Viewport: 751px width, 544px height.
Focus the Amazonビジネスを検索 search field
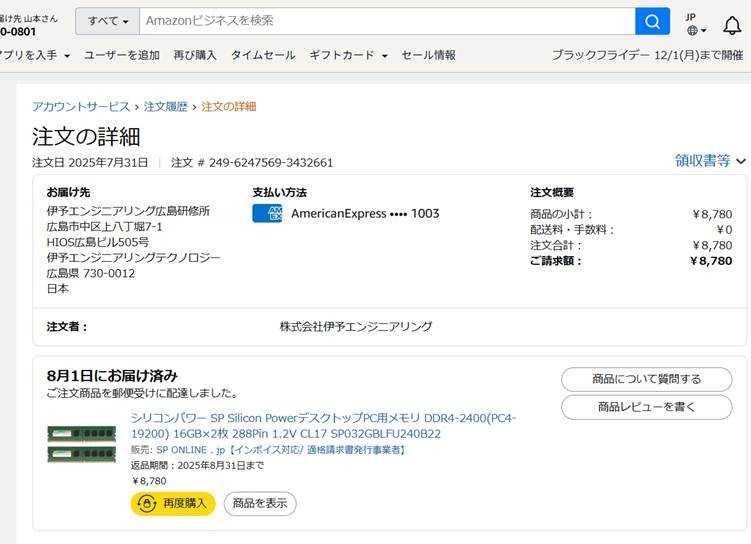point(386,21)
